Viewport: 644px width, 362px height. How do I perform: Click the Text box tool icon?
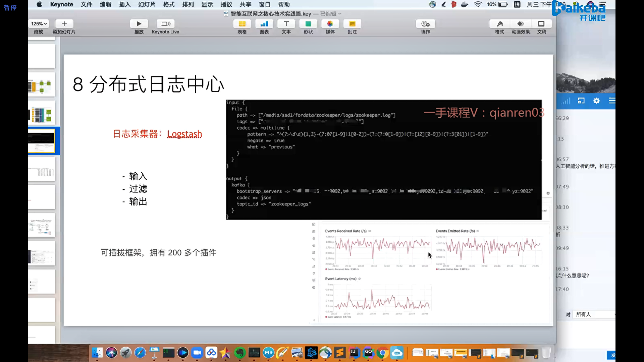[286, 24]
